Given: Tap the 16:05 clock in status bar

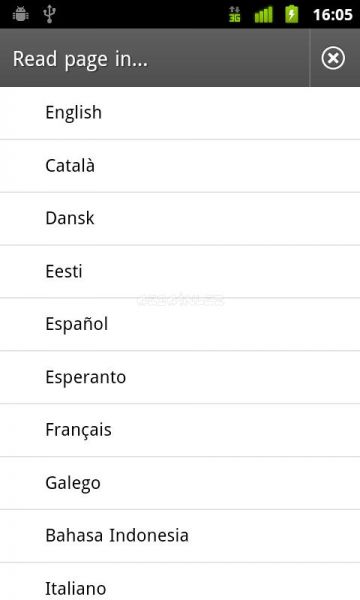Looking at the screenshot, I should (332, 15).
